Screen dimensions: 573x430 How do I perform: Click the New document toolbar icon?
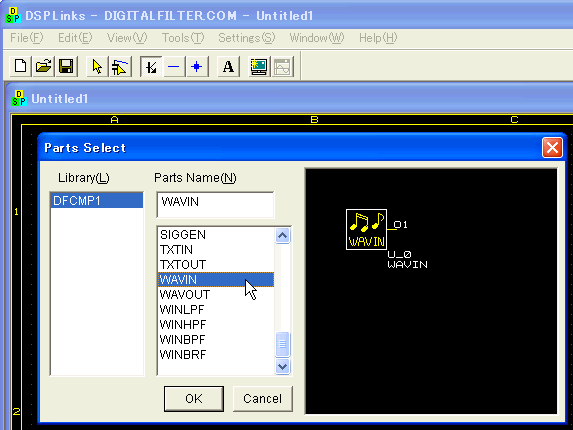[x=20, y=66]
